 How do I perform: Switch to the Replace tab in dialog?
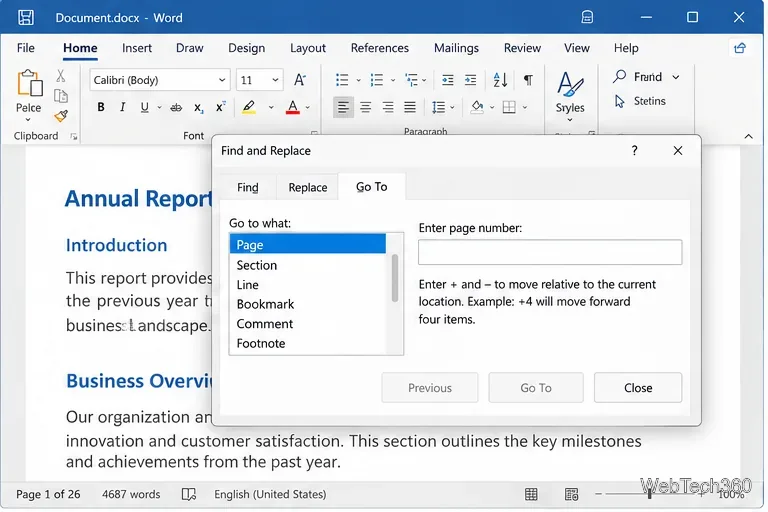(308, 187)
